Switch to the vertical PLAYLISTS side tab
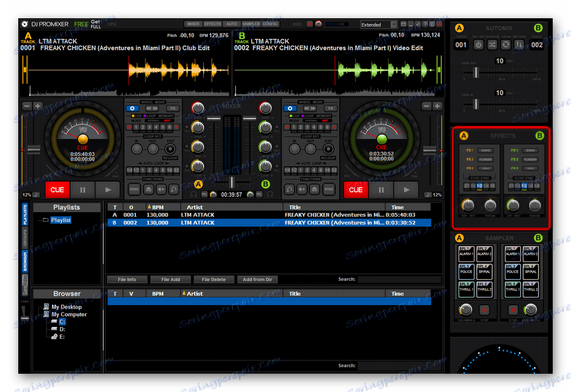 (25, 215)
